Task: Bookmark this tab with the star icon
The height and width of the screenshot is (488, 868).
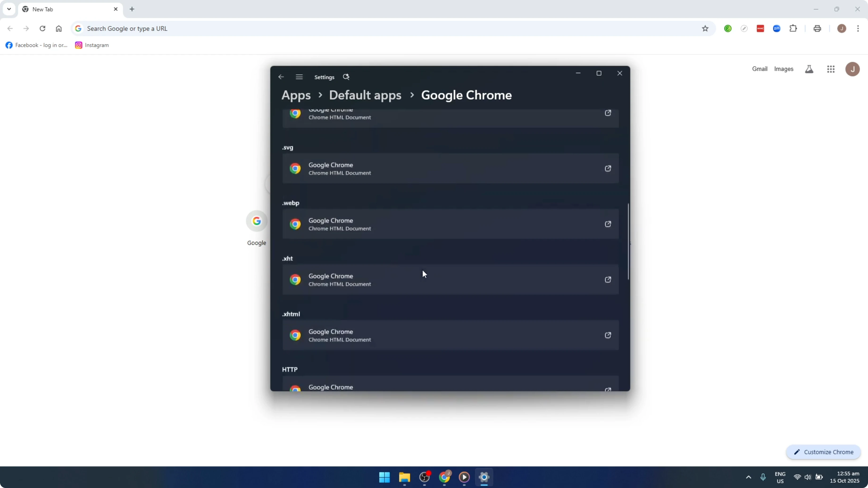Action: click(705, 29)
